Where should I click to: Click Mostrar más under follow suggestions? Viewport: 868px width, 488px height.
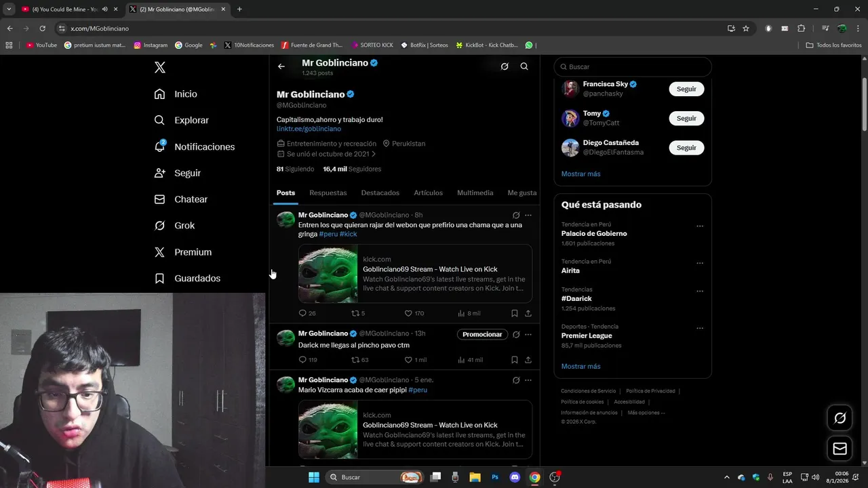point(580,174)
